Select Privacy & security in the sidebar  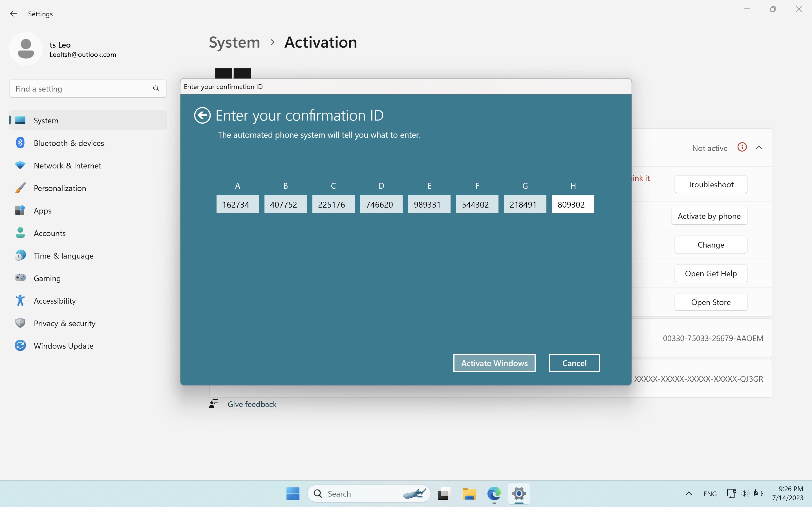(x=64, y=323)
